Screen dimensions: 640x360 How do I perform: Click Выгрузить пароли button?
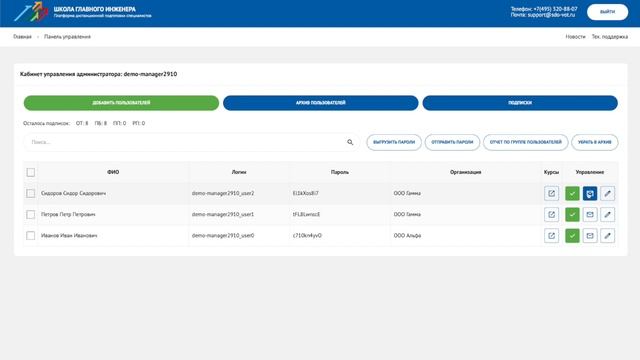tap(394, 142)
